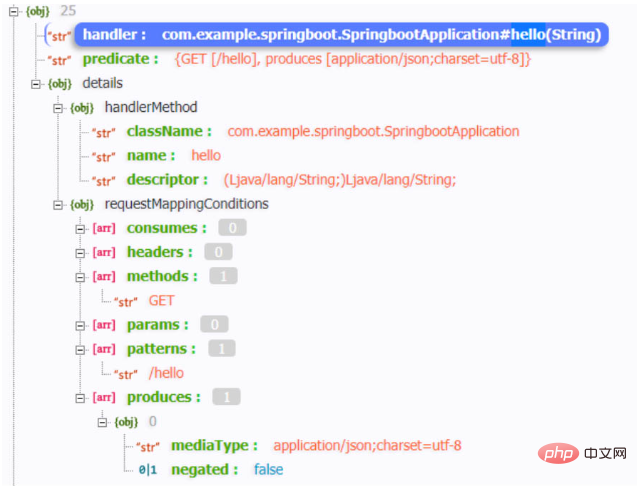Click the [arr] type icon beside headers

click(104, 252)
